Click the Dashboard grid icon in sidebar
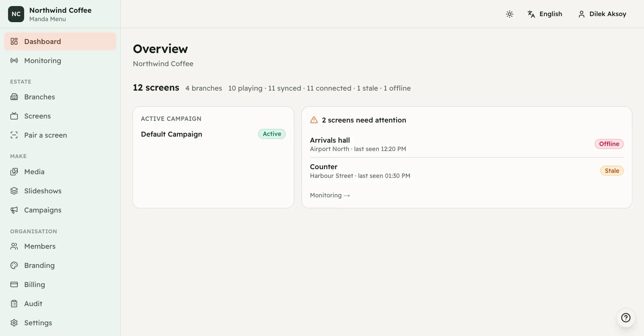 [x=14, y=41]
